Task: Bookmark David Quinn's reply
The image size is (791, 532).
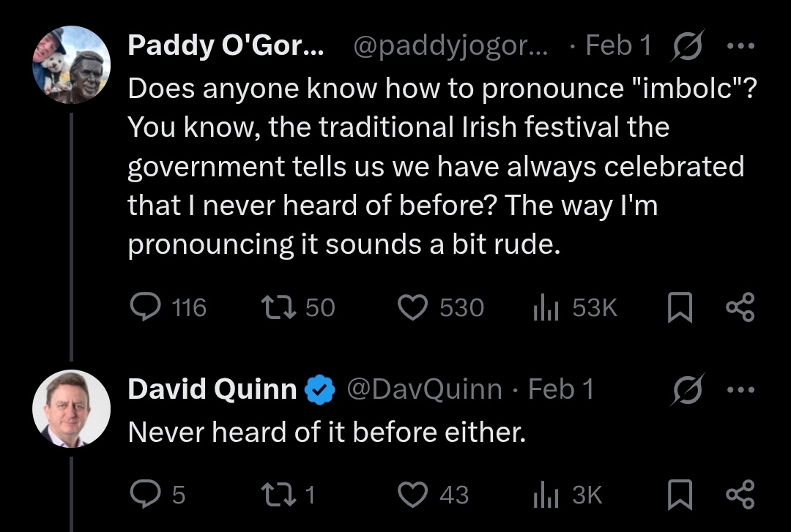Action: click(680, 495)
